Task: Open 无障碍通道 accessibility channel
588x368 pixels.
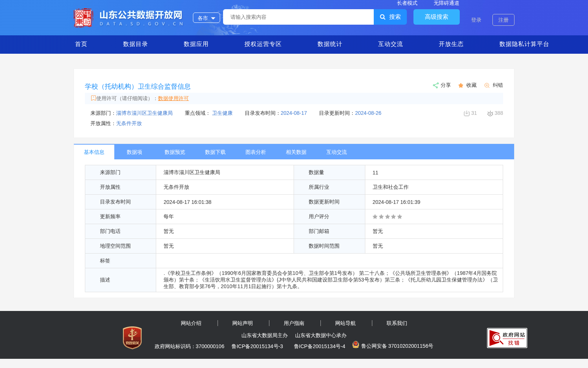Action: click(447, 3)
